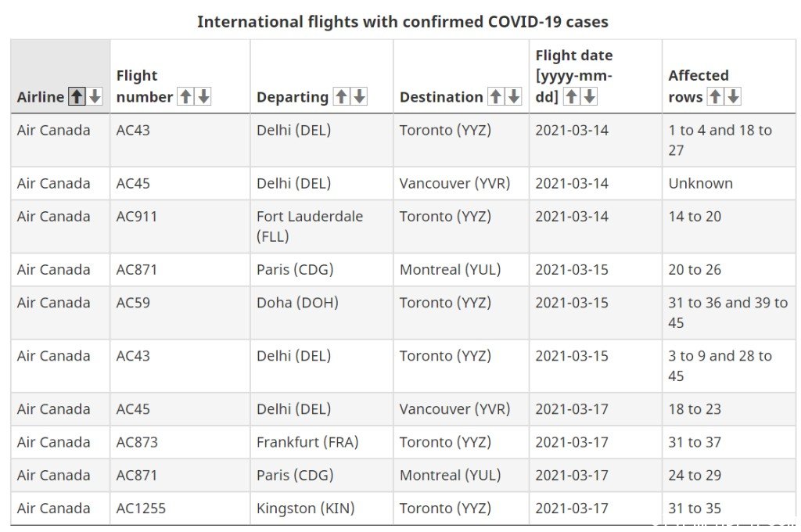Select the Fort Lauderdale (FLL) departing cell
The image size is (801, 532).
(321, 226)
